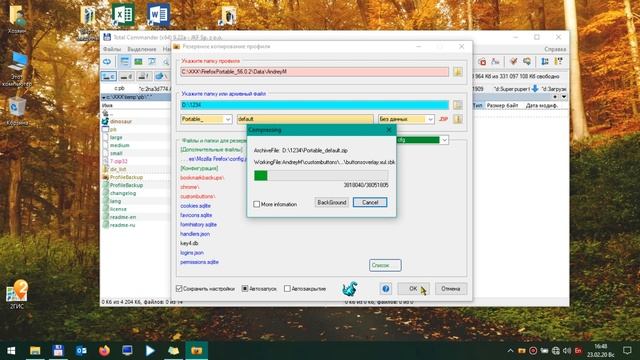640x360 pixels.
Task: Click the red checkmark toolbar icon in Total Commander
Action: pos(513,62)
